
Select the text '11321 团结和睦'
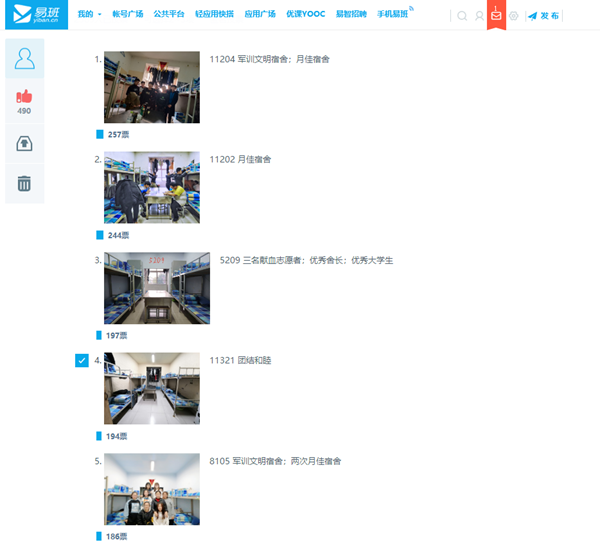pos(240,360)
